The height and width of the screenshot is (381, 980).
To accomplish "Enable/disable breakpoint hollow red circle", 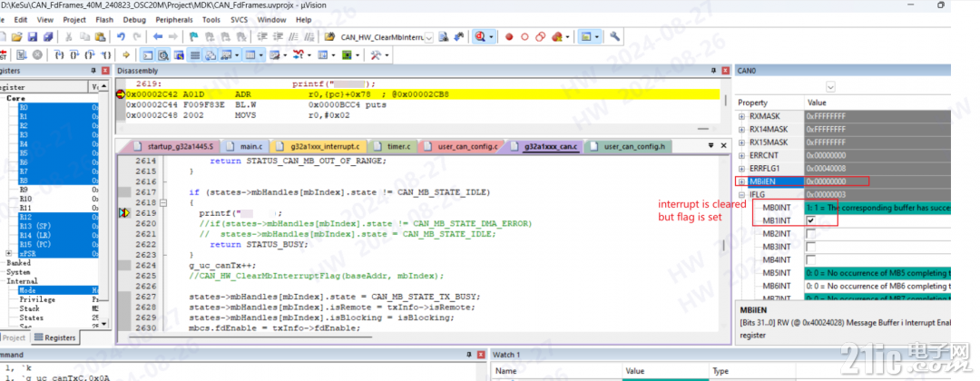I will pyautogui.click(x=525, y=37).
